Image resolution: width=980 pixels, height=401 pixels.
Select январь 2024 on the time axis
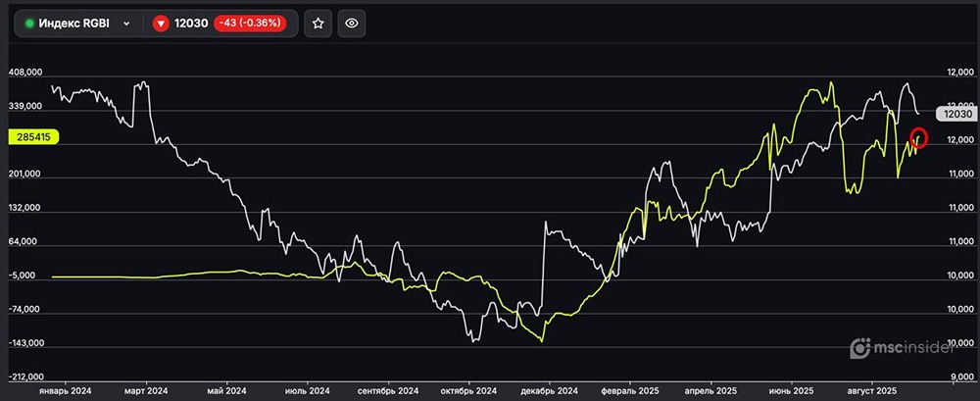pyautogui.click(x=64, y=390)
